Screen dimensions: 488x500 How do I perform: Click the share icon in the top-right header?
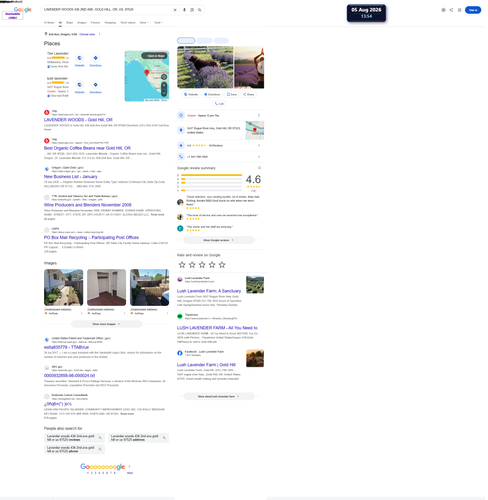(x=451, y=10)
